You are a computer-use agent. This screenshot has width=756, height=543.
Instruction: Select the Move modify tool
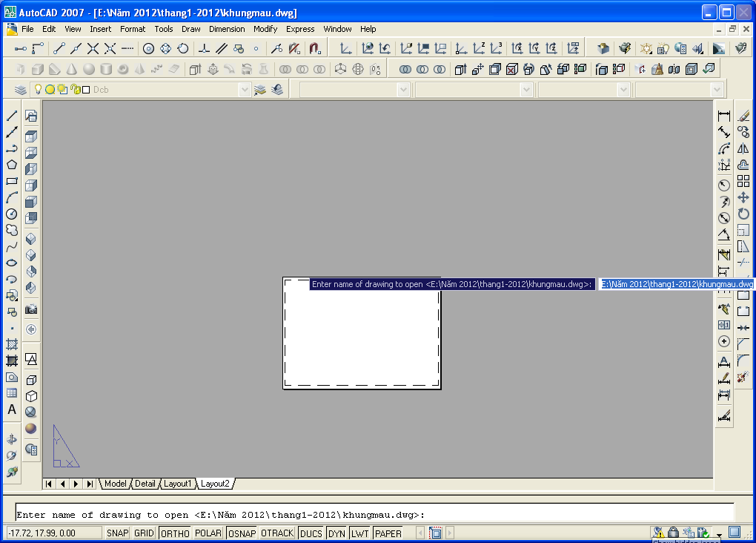coord(743,197)
